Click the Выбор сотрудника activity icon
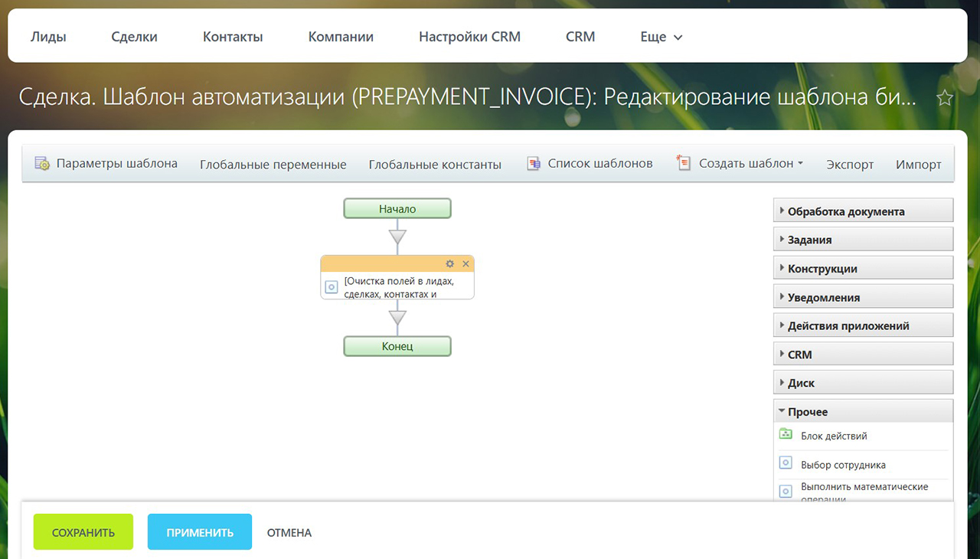This screenshot has width=980, height=559. pos(786,463)
